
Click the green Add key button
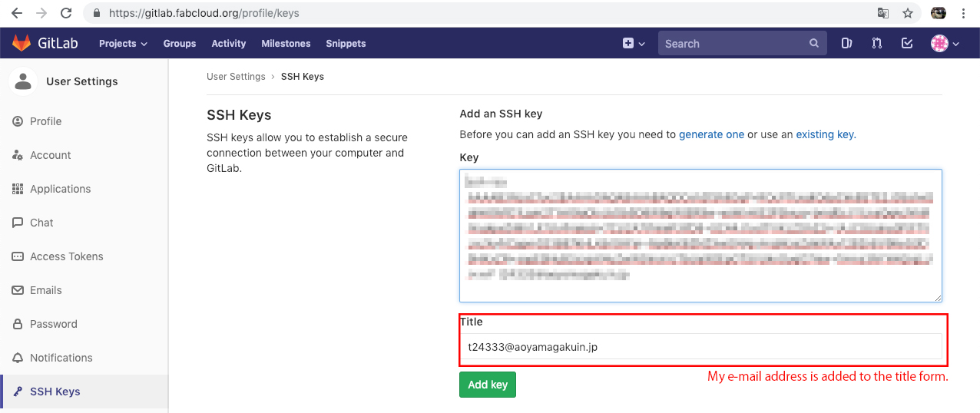click(488, 385)
